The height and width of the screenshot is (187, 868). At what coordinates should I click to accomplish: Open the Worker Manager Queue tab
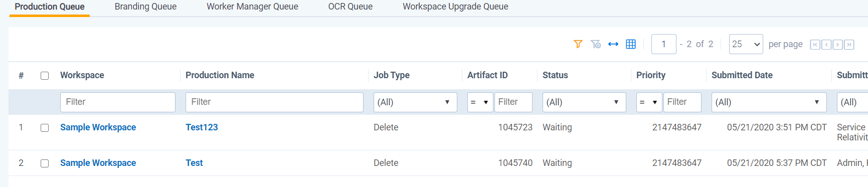coord(252,7)
